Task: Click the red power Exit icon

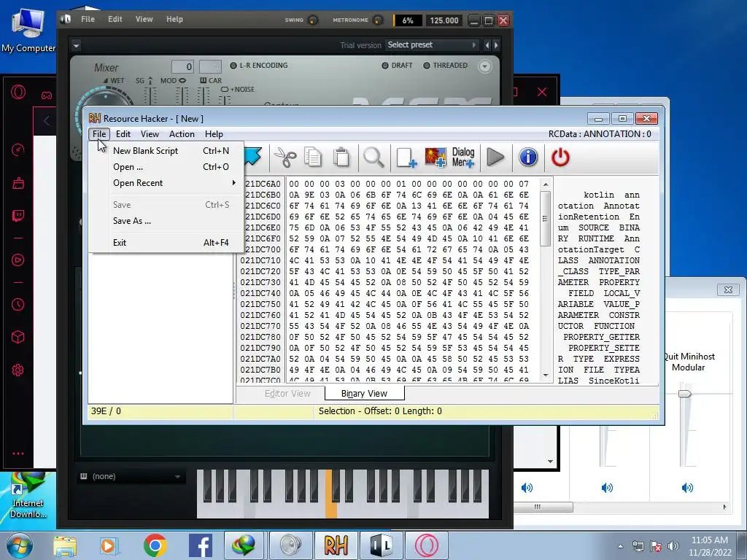Action: click(x=560, y=157)
